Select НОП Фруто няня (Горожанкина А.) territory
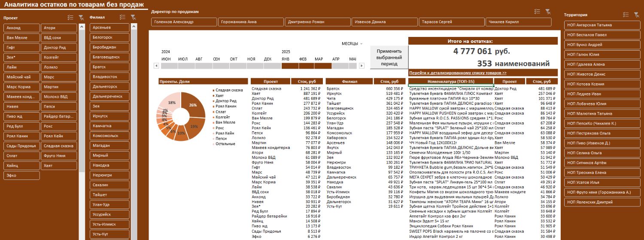644x240 pixels. 602,192
